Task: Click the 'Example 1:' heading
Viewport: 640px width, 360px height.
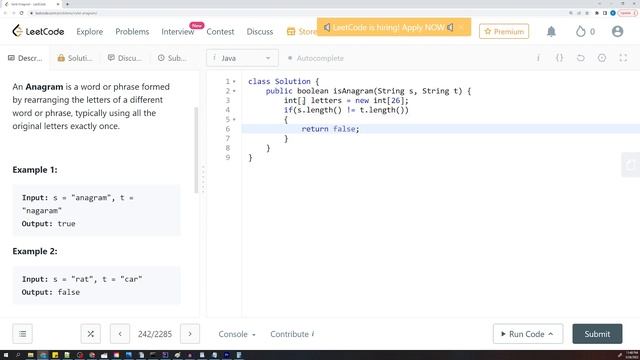Action: tap(35, 170)
